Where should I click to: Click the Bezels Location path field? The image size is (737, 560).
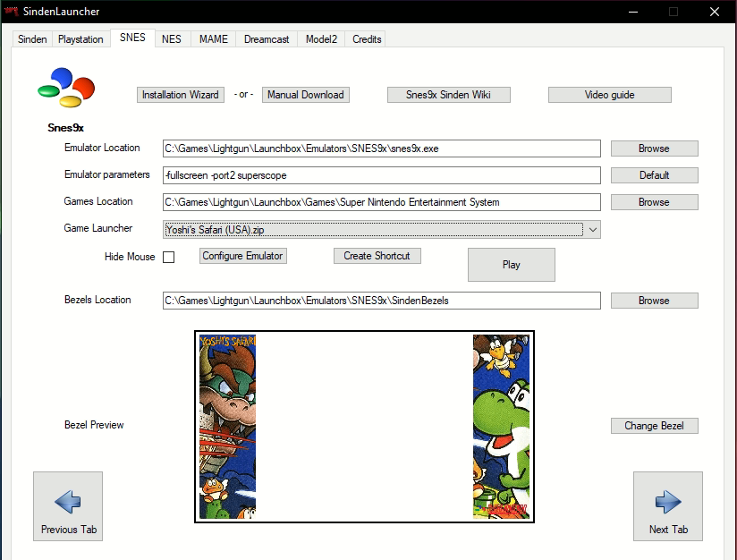pos(382,301)
